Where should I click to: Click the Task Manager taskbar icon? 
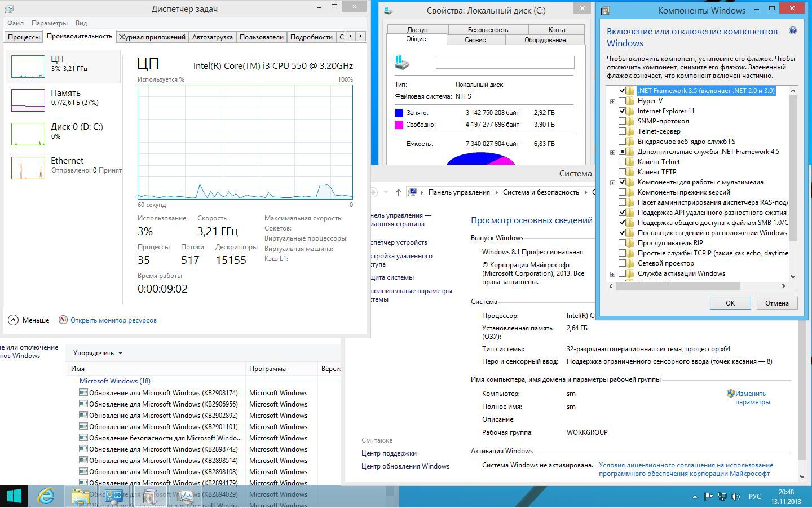point(185,496)
